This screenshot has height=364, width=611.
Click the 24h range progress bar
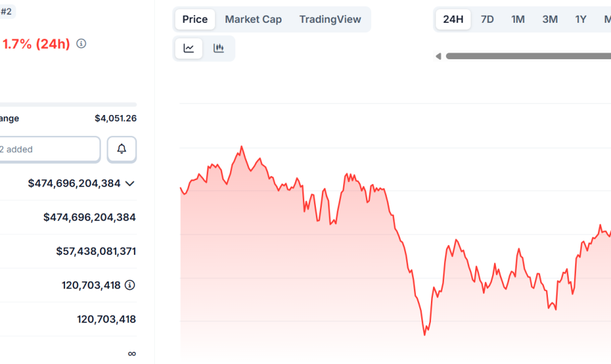tap(68, 104)
